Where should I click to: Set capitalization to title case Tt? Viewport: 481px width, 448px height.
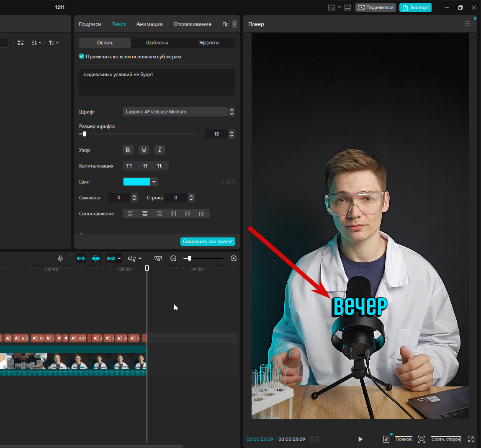click(159, 166)
